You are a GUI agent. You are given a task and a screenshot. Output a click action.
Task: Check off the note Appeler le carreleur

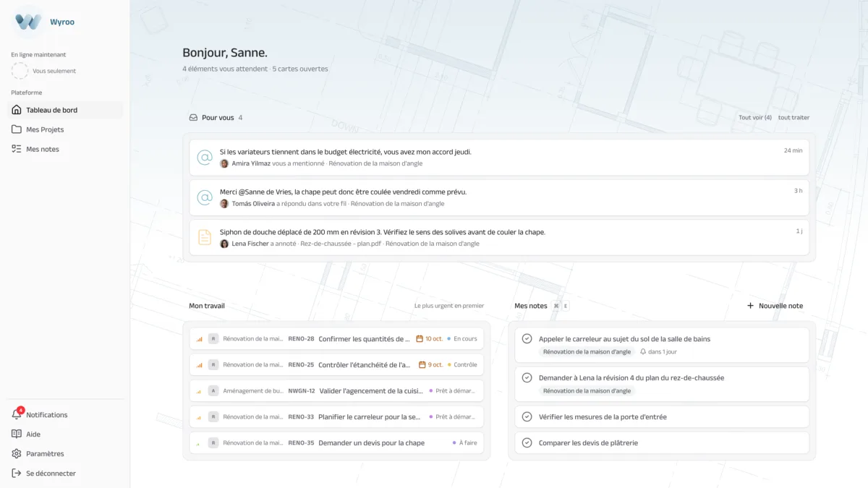click(527, 339)
